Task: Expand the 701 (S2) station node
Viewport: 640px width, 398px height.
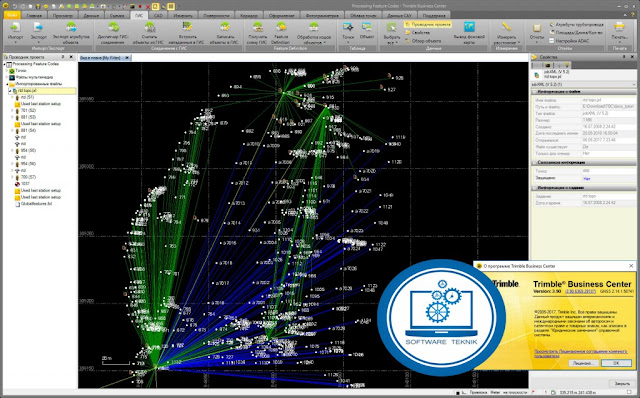Action: (13, 111)
